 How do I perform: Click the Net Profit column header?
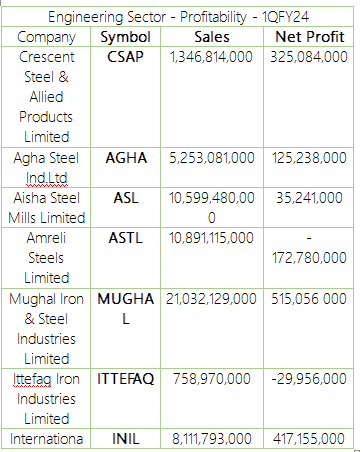[x=310, y=37]
